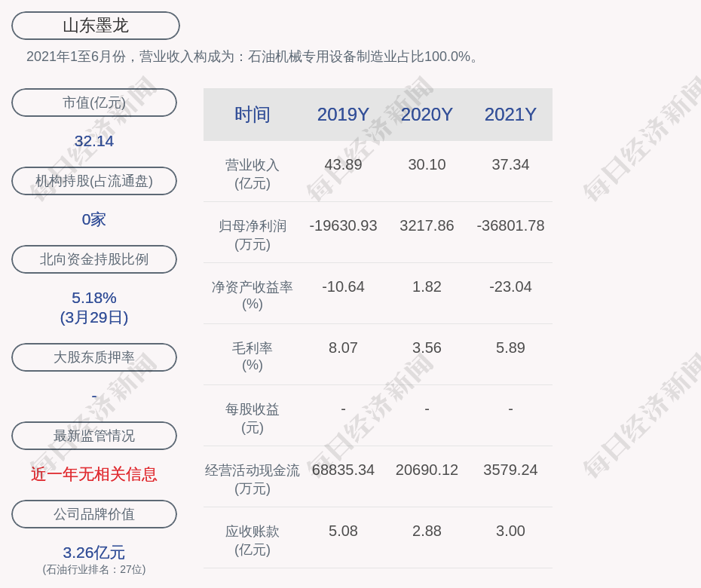Click the 5.18% northbound holding value

[94, 298]
